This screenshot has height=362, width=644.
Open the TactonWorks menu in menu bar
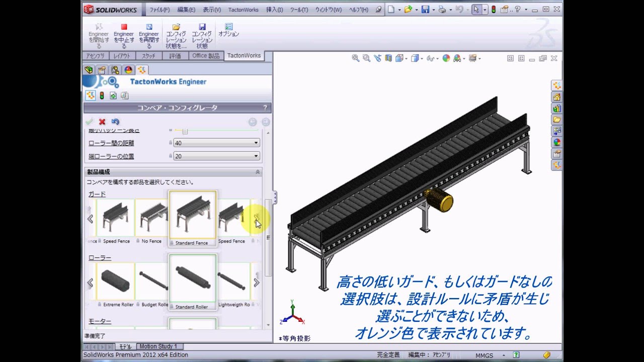[243, 10]
